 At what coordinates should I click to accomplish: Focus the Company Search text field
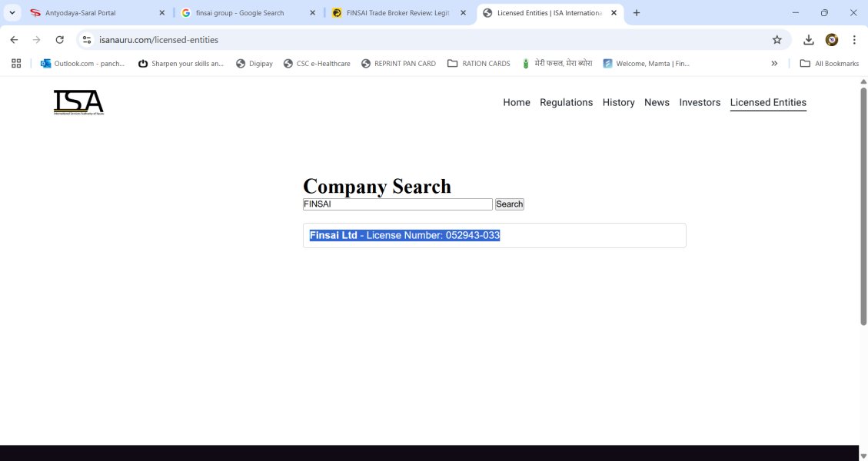click(397, 204)
